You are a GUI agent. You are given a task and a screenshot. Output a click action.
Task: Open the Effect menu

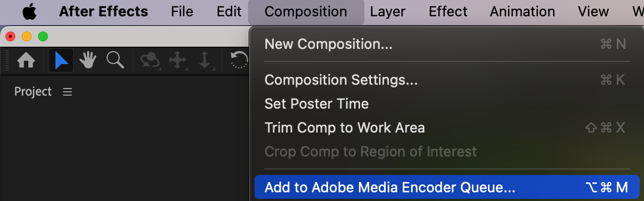click(x=448, y=11)
